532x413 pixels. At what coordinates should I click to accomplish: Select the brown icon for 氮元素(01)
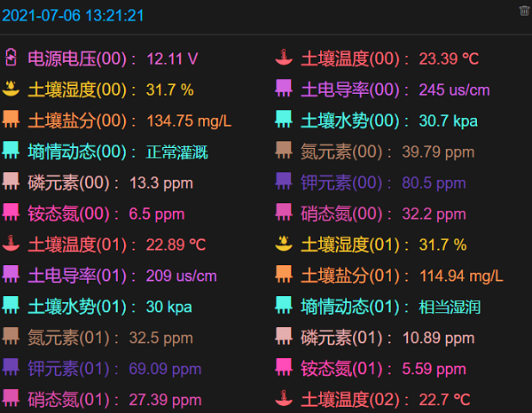pyautogui.click(x=11, y=337)
